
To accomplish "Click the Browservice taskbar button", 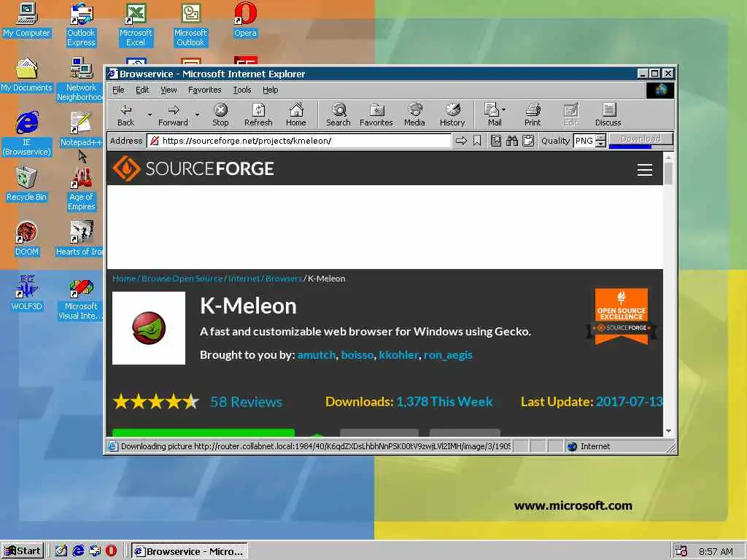I will [190, 551].
